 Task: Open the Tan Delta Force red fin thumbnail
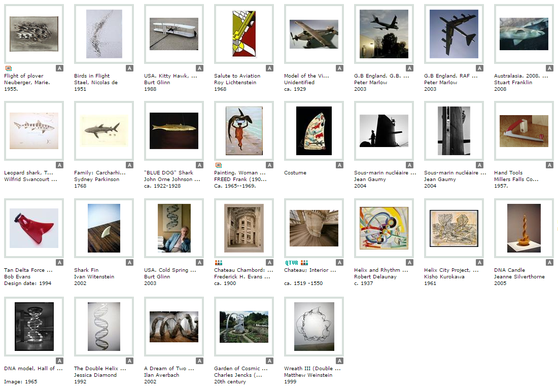tap(34, 228)
